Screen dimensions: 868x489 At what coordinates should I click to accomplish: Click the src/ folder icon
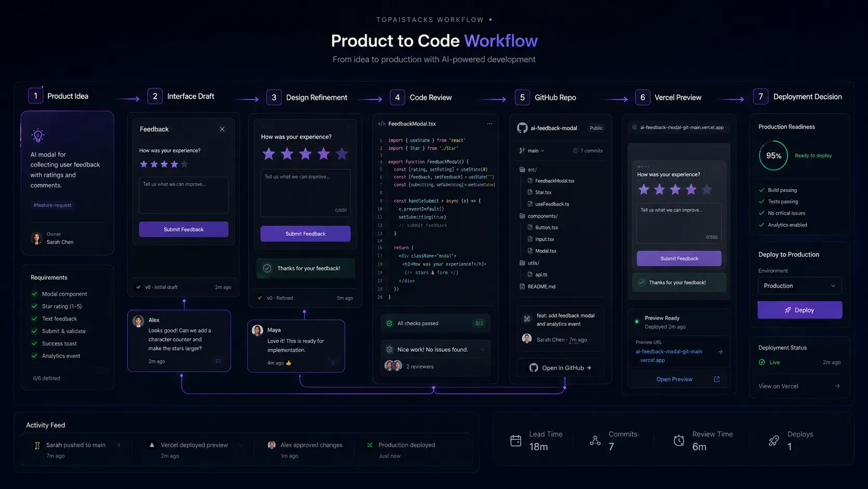pos(522,169)
